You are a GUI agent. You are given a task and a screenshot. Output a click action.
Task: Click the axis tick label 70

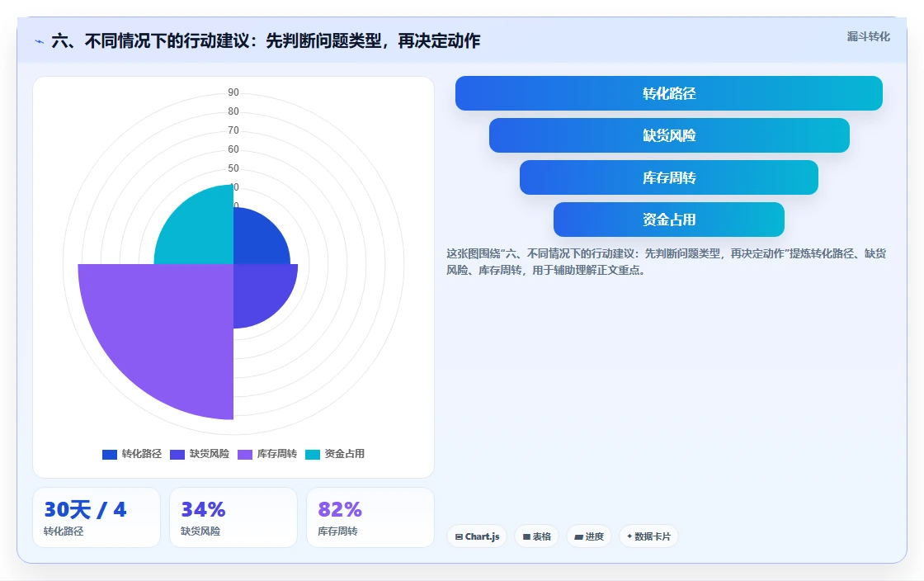point(233,130)
